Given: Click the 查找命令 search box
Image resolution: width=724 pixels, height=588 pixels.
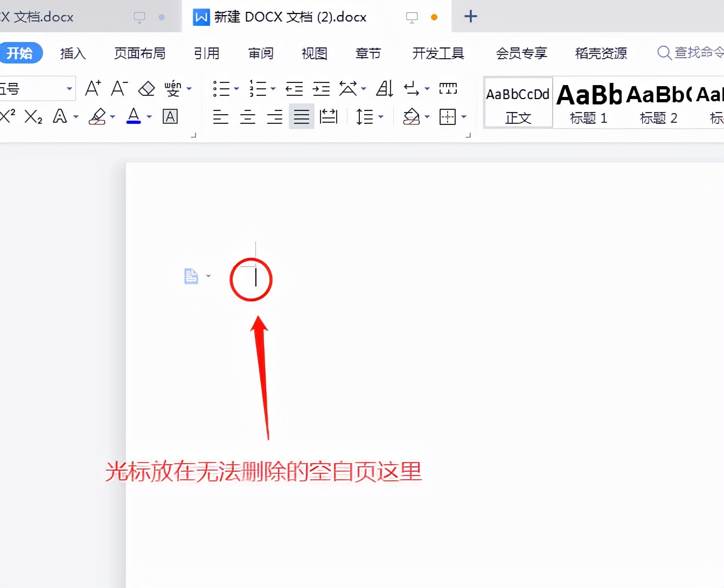Looking at the screenshot, I should (x=691, y=53).
